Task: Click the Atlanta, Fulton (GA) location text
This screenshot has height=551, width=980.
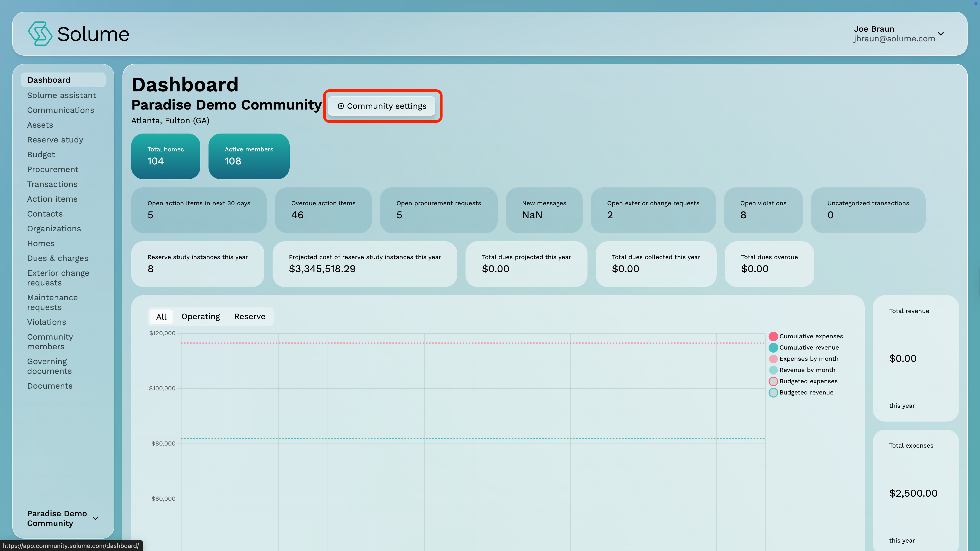Action: tap(170, 121)
